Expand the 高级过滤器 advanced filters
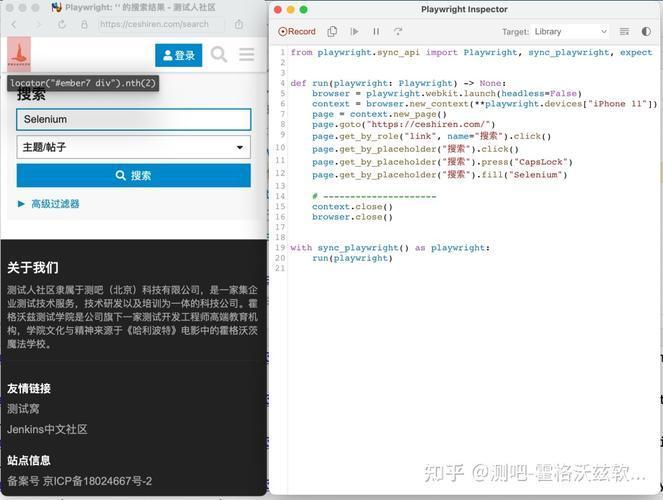This screenshot has width=663, height=500. tap(49, 204)
